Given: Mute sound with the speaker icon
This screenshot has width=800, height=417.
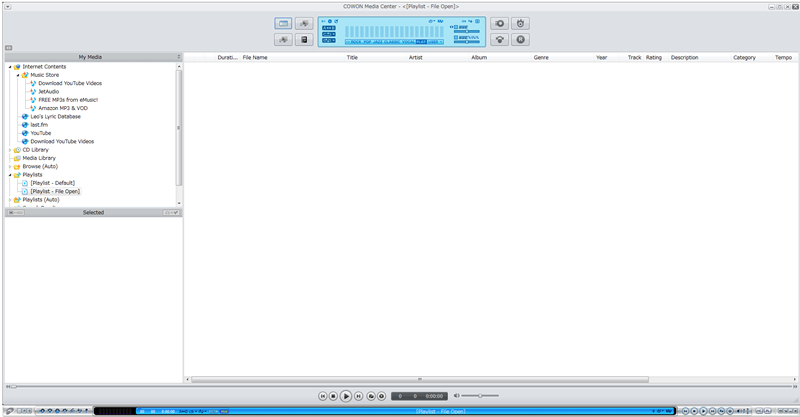Looking at the screenshot, I should 457,396.
